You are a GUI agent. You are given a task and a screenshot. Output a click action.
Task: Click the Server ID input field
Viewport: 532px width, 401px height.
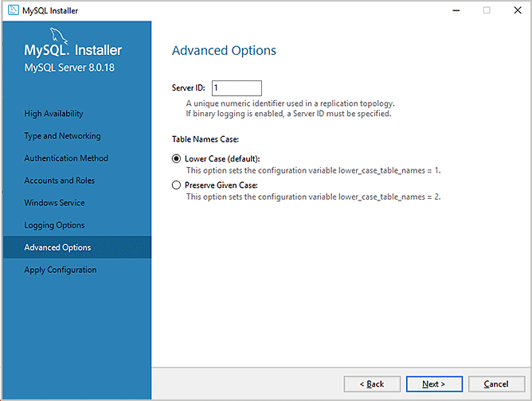(x=237, y=88)
